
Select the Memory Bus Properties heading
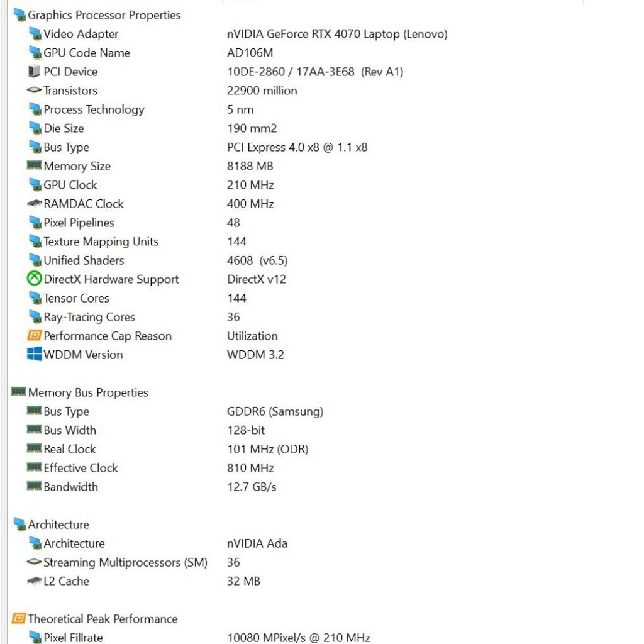tap(88, 392)
